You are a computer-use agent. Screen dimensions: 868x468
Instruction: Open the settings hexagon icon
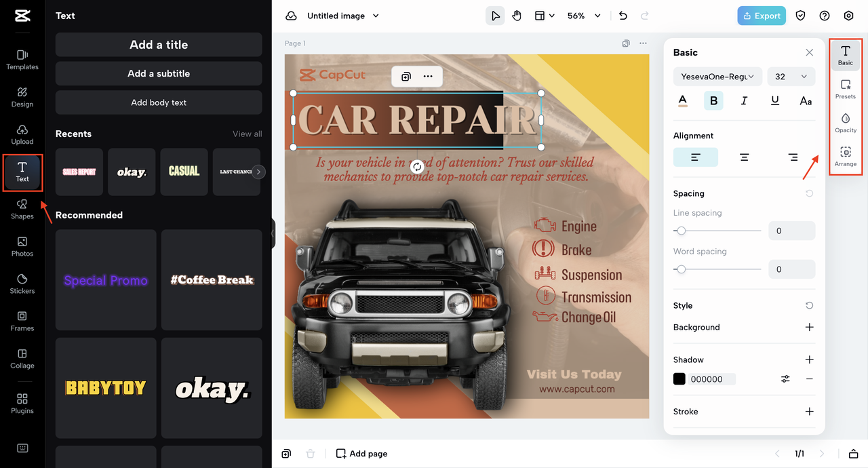[848, 16]
